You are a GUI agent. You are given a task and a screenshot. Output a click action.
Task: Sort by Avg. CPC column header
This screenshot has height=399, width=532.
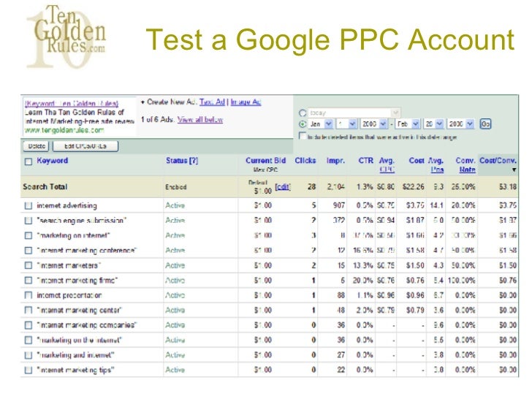tap(387, 165)
